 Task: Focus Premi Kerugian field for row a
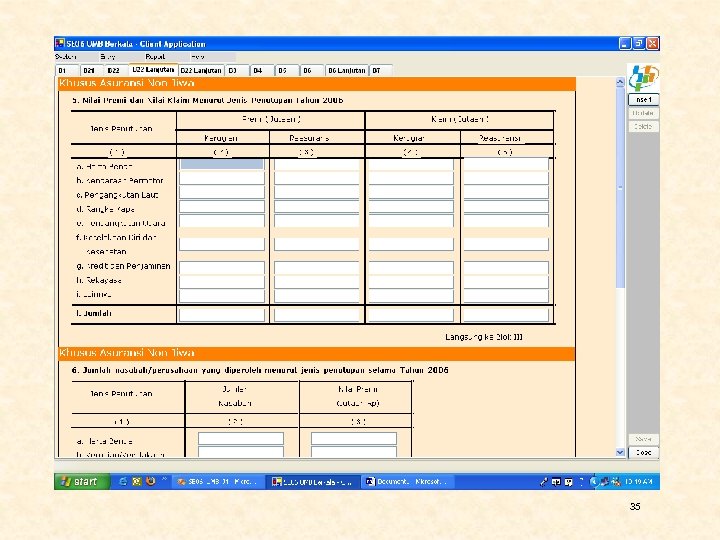pos(222,164)
